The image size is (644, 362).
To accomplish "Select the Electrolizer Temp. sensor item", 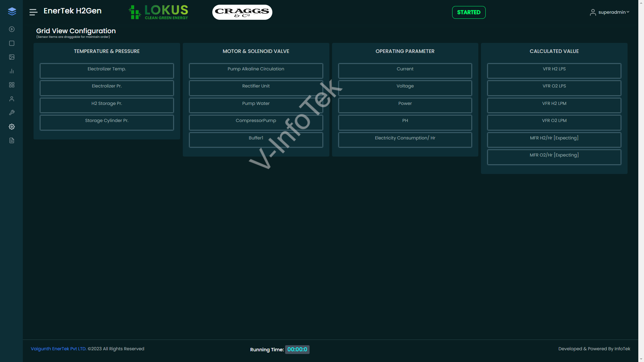I will tap(107, 71).
